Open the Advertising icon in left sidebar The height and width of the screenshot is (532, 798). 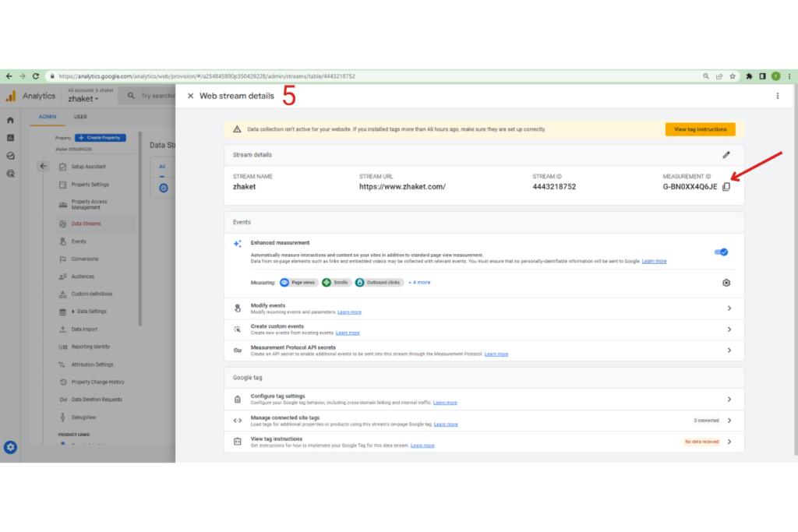pyautogui.click(x=10, y=174)
